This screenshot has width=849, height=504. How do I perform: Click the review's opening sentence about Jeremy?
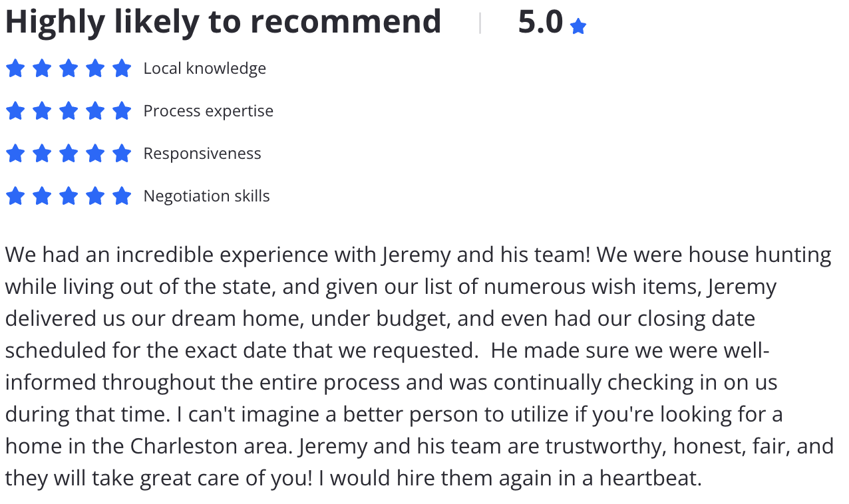tap(299, 255)
